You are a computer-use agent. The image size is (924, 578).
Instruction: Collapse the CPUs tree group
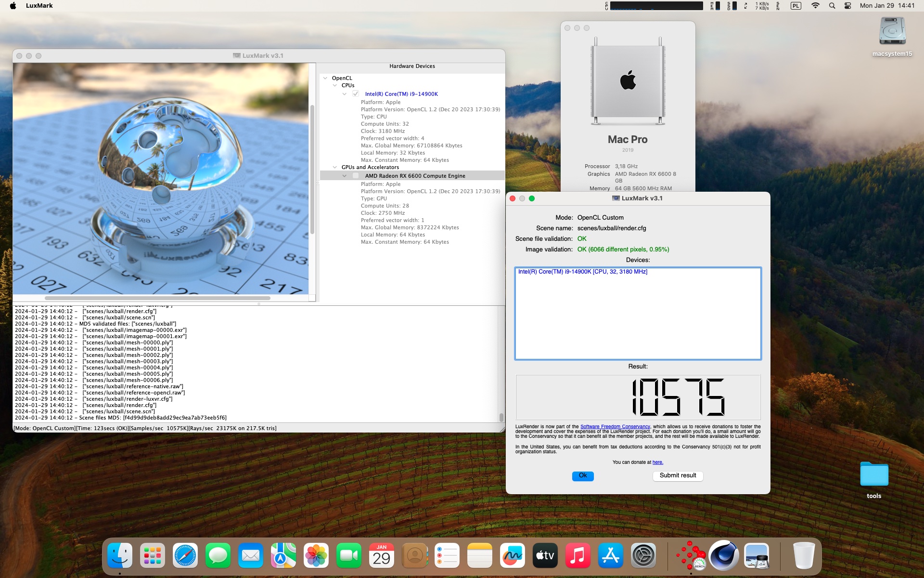point(335,85)
